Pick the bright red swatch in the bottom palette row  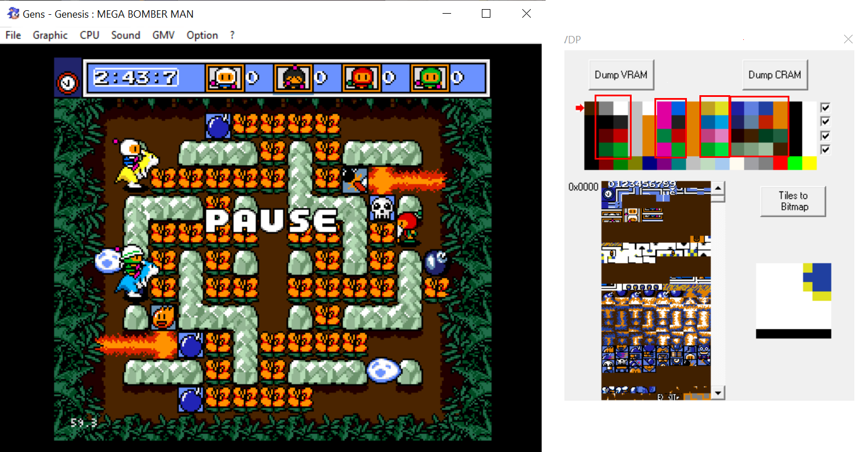780,164
